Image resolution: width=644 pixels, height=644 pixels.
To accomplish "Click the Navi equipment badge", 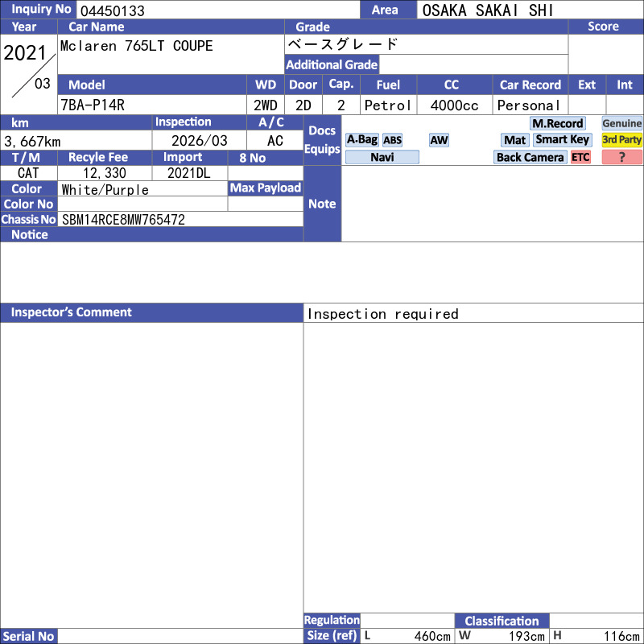I will [x=382, y=157].
